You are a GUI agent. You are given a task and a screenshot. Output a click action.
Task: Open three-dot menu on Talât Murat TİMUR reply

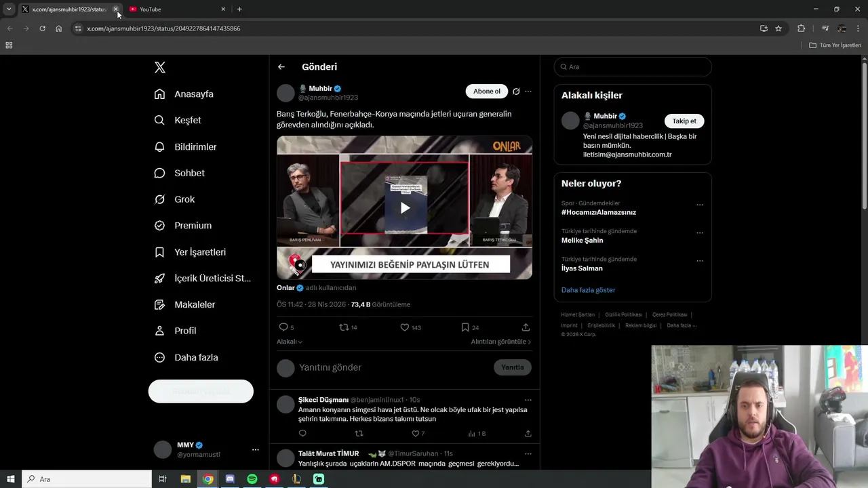tap(528, 453)
